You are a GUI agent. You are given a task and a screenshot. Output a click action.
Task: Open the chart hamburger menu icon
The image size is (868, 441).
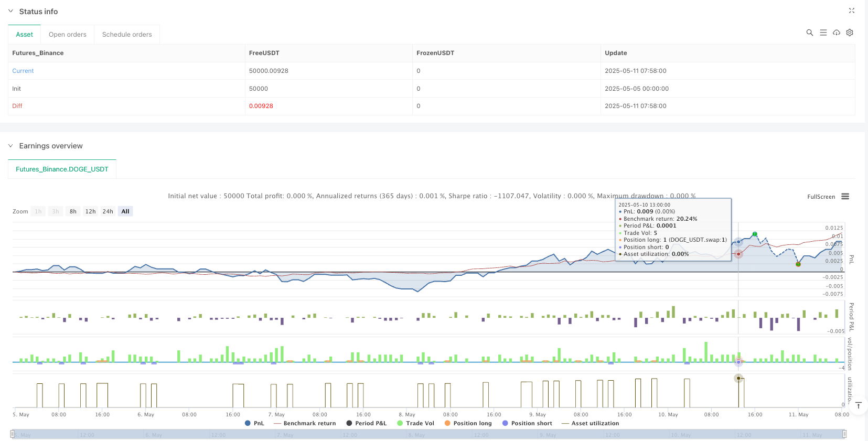pos(845,197)
